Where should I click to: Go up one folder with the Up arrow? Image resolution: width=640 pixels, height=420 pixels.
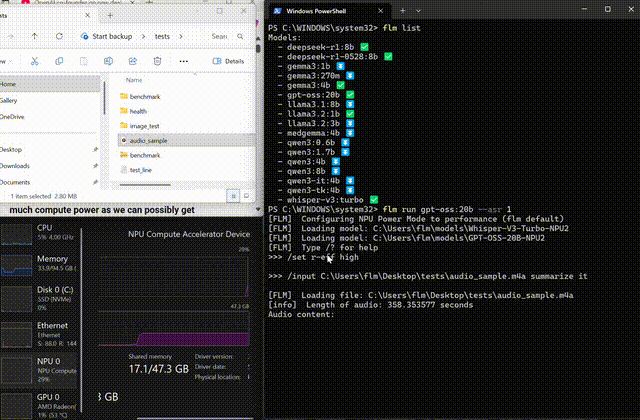pos(34,36)
